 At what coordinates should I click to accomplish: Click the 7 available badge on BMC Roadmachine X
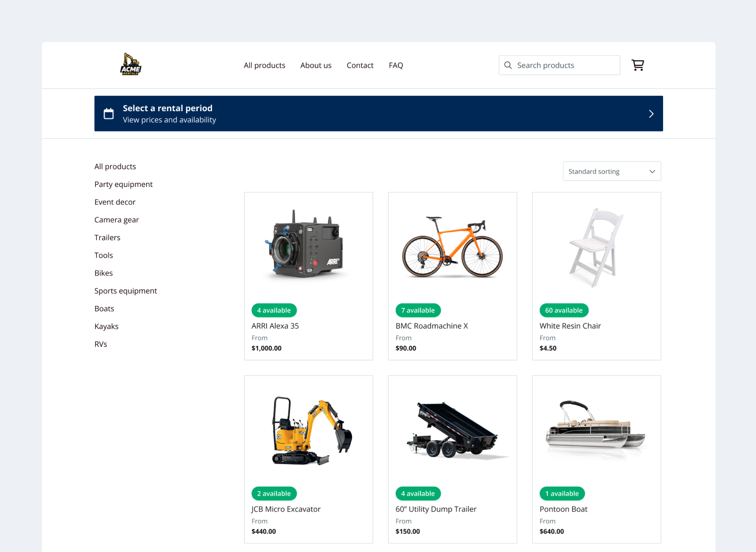(x=418, y=310)
